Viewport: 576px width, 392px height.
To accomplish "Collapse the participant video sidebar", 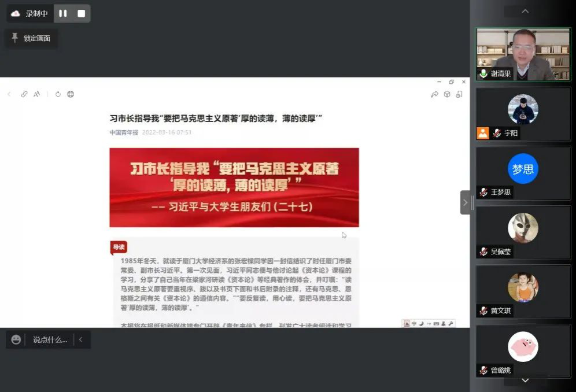I will (465, 202).
